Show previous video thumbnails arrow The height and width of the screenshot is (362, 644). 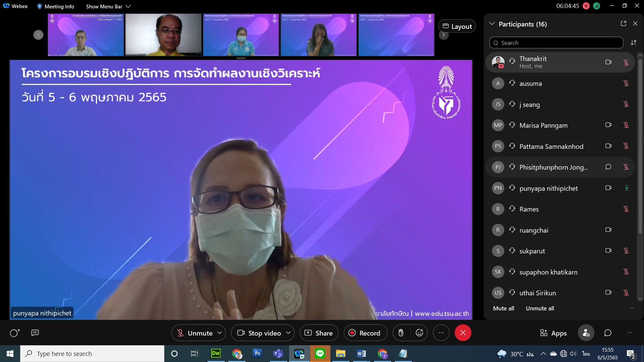[x=38, y=35]
